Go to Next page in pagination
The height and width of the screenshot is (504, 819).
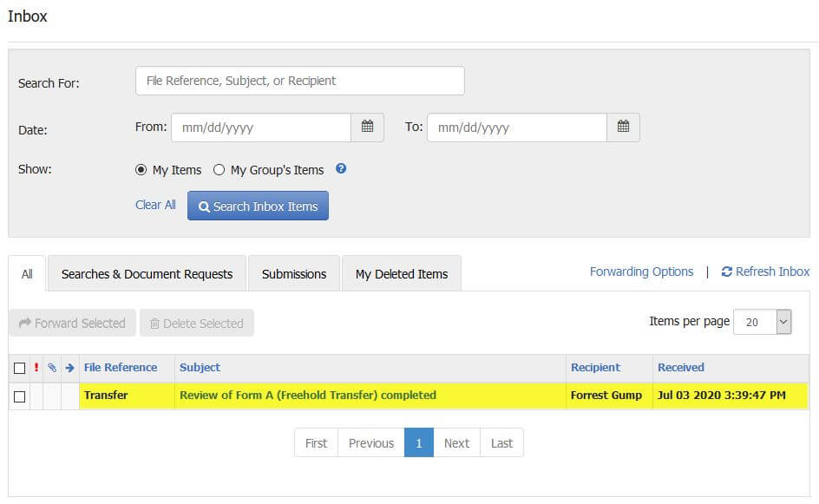coord(456,442)
